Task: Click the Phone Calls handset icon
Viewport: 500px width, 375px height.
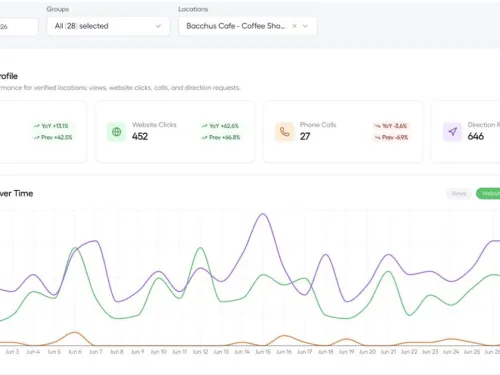Action: pyautogui.click(x=284, y=132)
